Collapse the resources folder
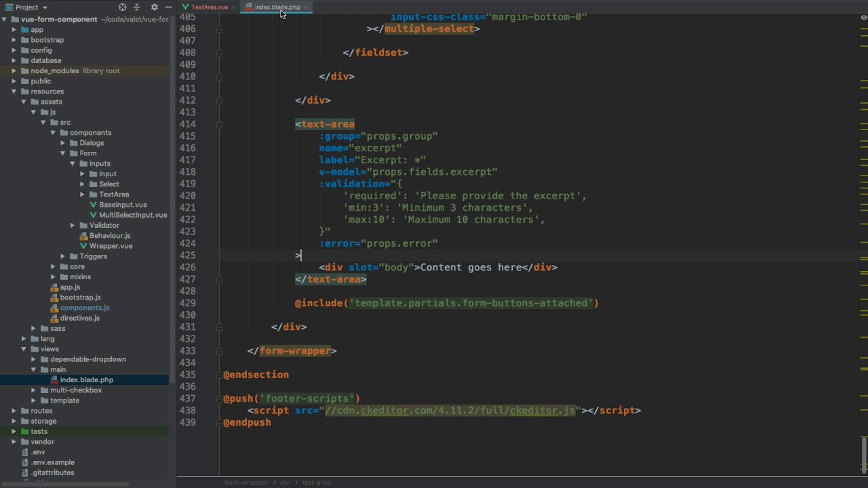Image resolution: width=868 pixels, height=488 pixels. pos(14,91)
